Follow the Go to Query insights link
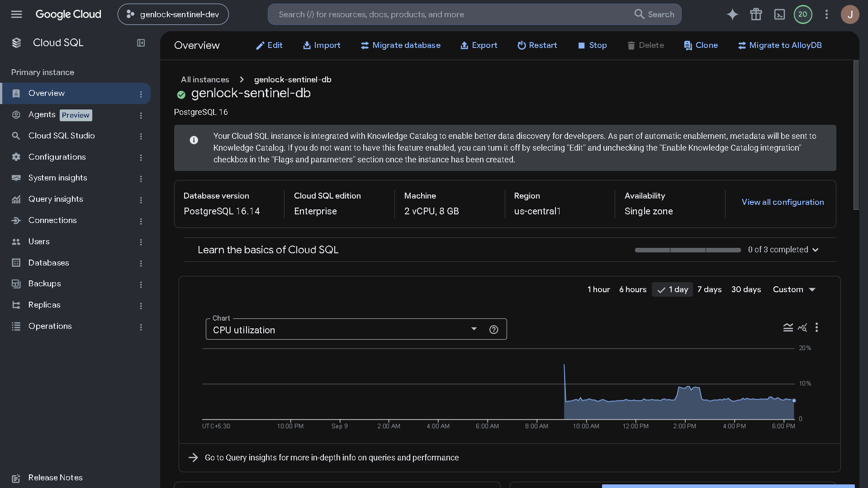The height and width of the screenshot is (488, 868). point(332,458)
